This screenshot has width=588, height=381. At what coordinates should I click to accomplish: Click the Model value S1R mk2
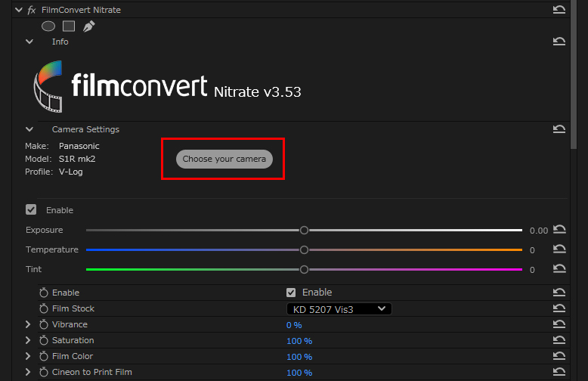tap(77, 159)
